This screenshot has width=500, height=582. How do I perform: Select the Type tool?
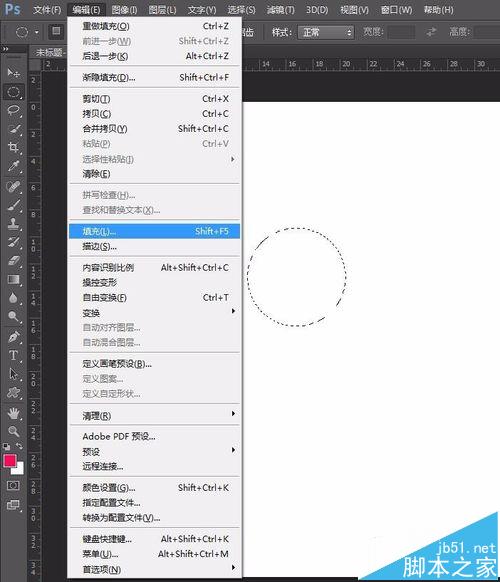14,355
